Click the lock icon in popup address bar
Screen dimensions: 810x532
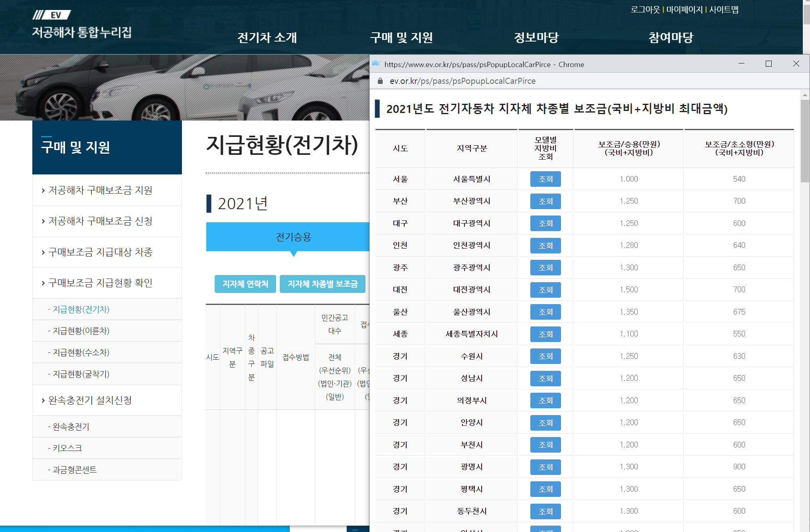coord(380,81)
